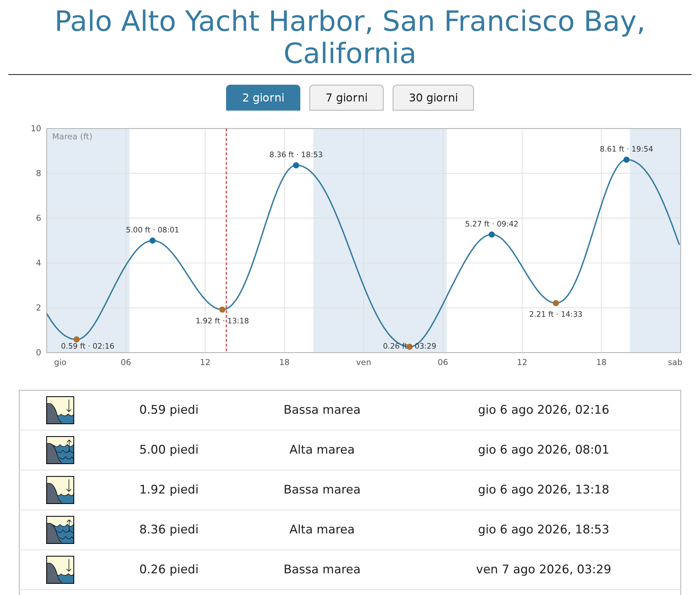
Task: Click the 5.27 ft 09:42 high tide point
Action: click(x=492, y=234)
